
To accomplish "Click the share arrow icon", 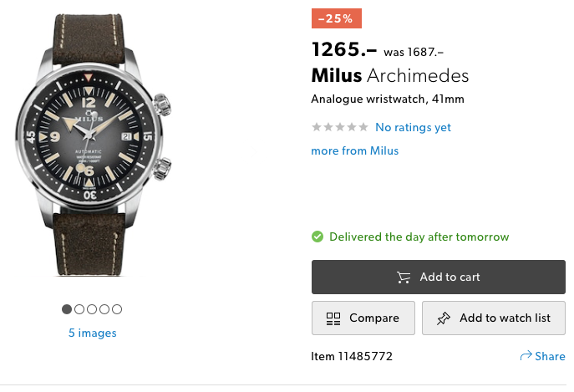I will 526,356.
